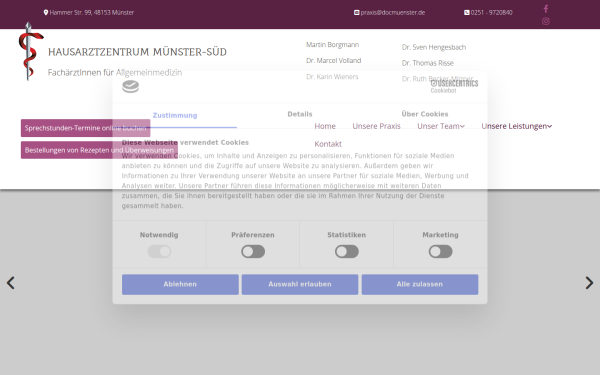This screenshot has height=375, width=600.
Task: Click the Hausarztzentrum Münster-Süd title
Action: [x=137, y=52]
